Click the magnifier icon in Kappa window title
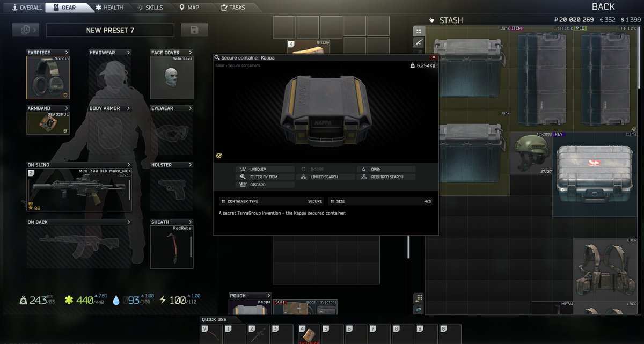644x344 pixels. pyautogui.click(x=217, y=57)
